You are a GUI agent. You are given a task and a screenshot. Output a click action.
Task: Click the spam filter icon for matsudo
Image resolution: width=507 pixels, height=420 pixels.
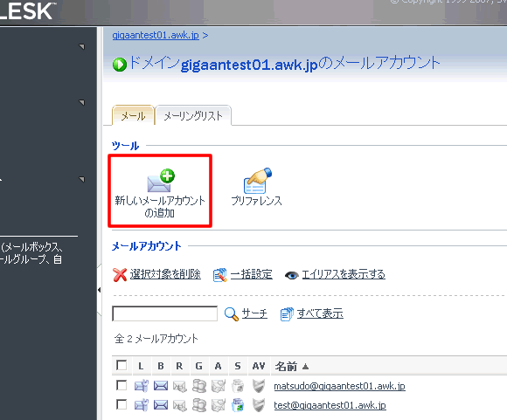[238, 386]
